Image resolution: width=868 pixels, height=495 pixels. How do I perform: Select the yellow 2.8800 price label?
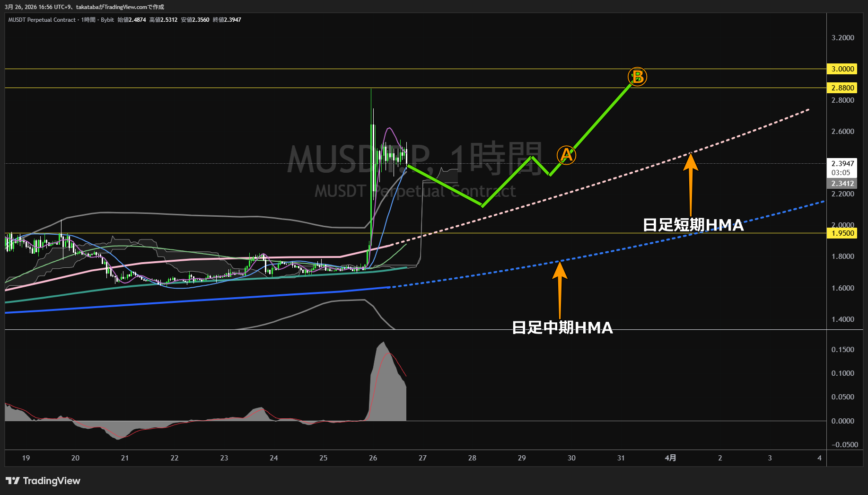point(842,88)
